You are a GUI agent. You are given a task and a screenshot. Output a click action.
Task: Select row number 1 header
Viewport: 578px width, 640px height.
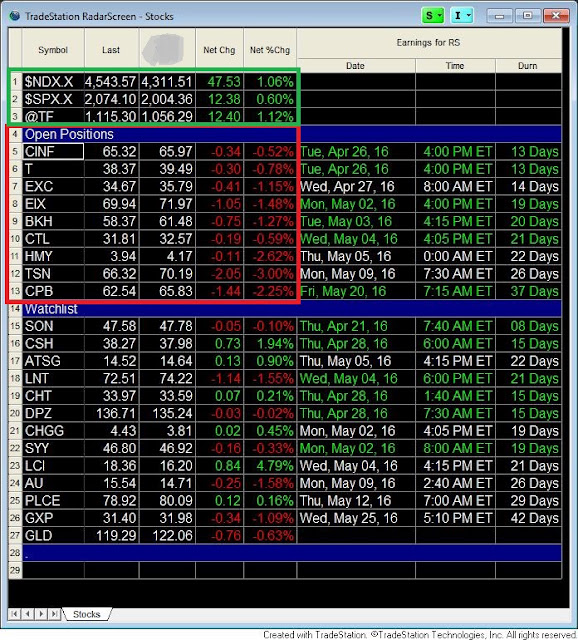pyautogui.click(x=15, y=82)
